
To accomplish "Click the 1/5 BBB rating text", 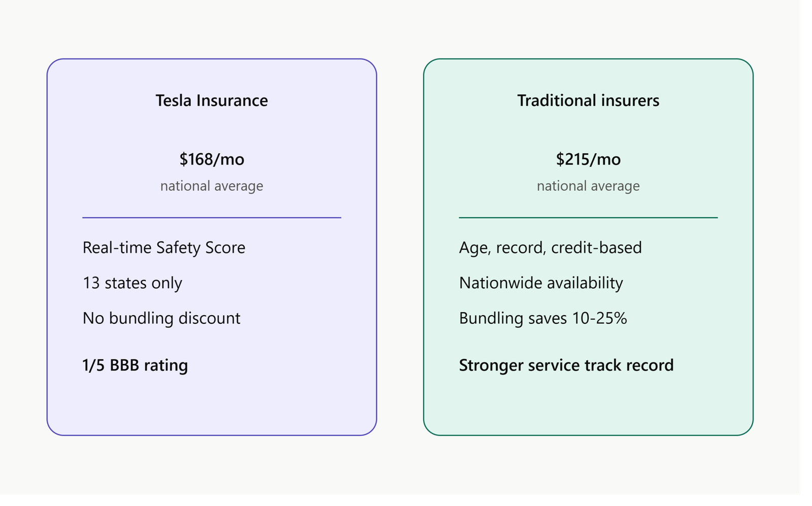I will 135,365.
